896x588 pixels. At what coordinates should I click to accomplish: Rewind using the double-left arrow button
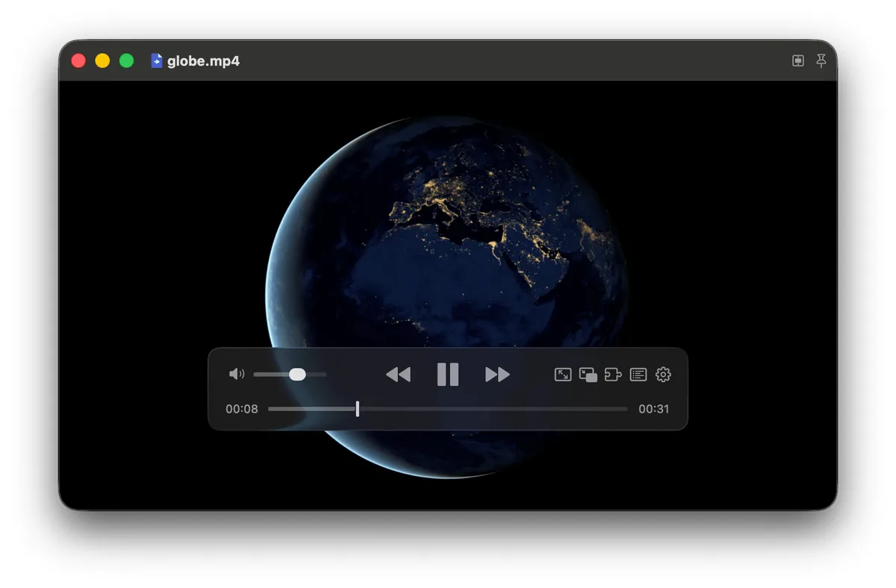pyautogui.click(x=398, y=375)
